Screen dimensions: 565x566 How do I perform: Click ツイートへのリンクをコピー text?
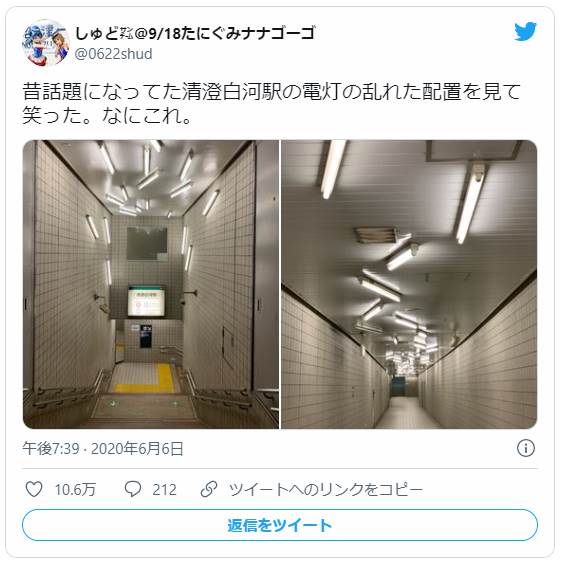[x=326, y=489]
